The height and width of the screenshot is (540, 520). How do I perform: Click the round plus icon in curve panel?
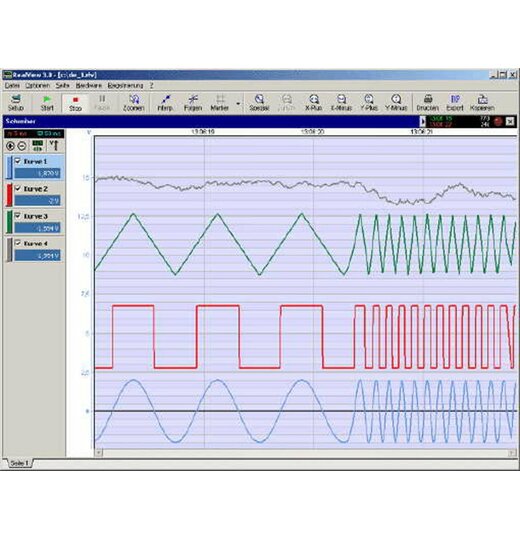pos(10,146)
